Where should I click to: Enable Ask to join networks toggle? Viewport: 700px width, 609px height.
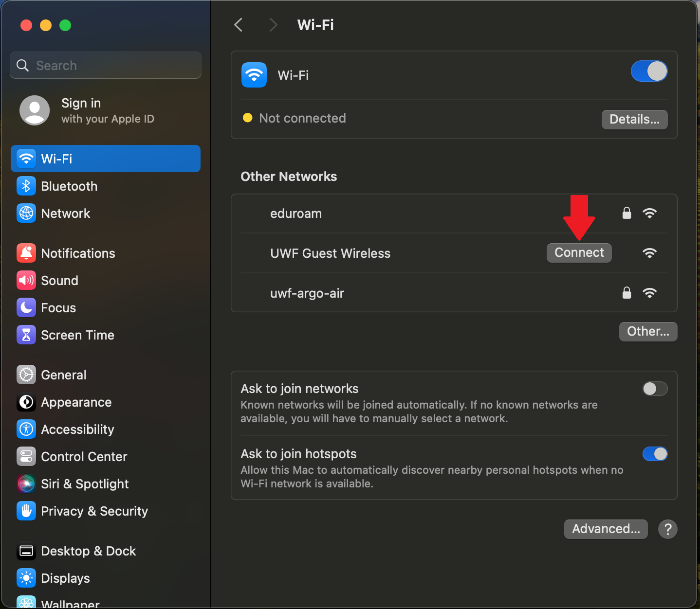tap(655, 389)
